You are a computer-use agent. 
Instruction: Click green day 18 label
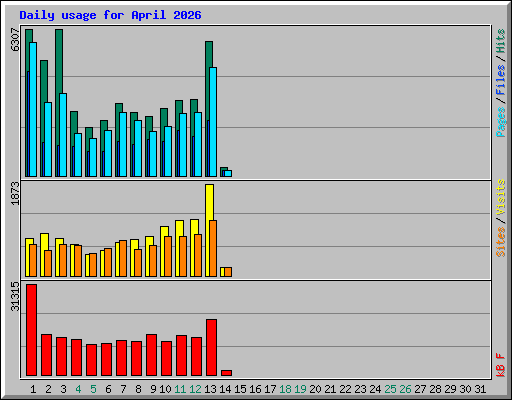[x=285, y=389]
